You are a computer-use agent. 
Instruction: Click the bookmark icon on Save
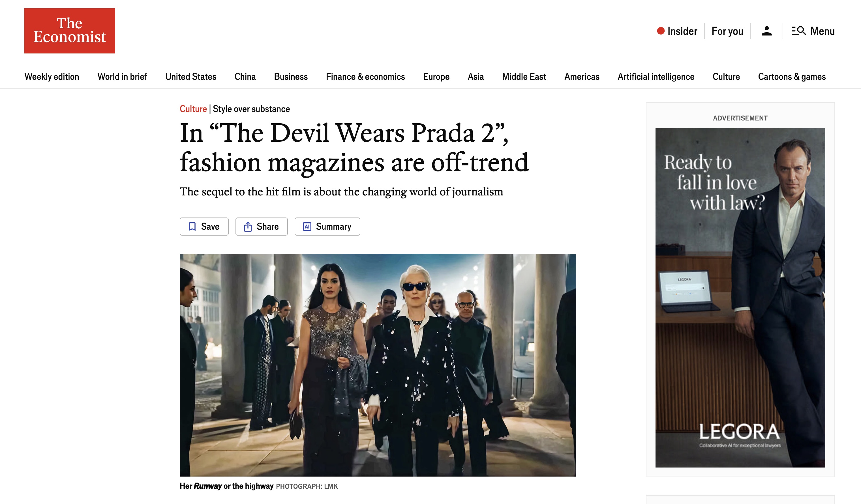coord(192,227)
